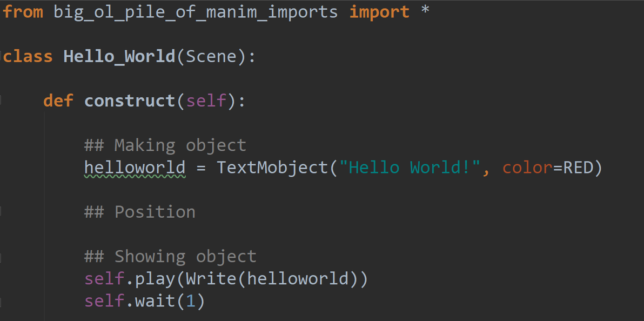This screenshot has height=321, width=644.
Task: Click the self parameter in construct
Action: (206, 101)
